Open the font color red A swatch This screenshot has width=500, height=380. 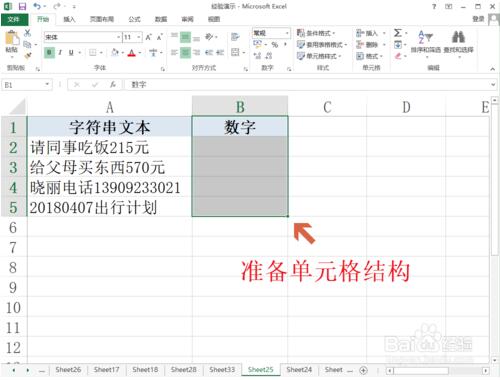pos(132,53)
